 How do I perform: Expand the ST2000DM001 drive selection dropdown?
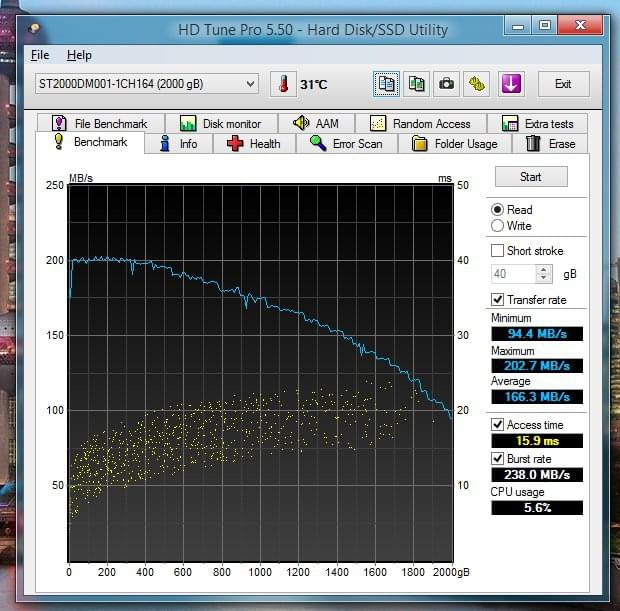pos(249,84)
